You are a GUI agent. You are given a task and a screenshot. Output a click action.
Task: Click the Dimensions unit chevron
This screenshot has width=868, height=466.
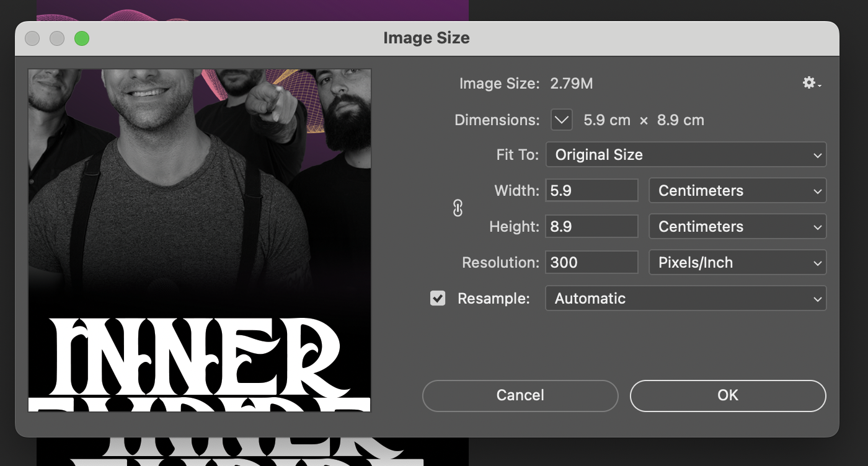pyautogui.click(x=561, y=120)
